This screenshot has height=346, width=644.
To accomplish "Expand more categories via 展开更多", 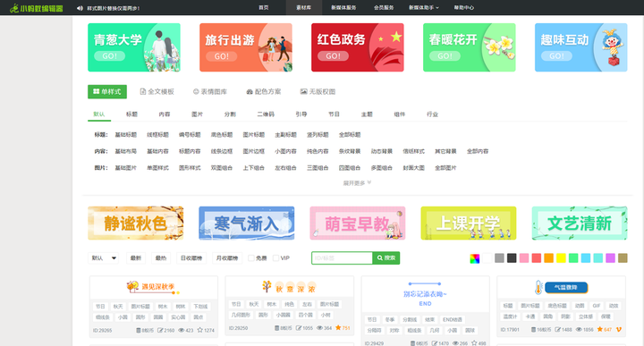I will point(357,183).
